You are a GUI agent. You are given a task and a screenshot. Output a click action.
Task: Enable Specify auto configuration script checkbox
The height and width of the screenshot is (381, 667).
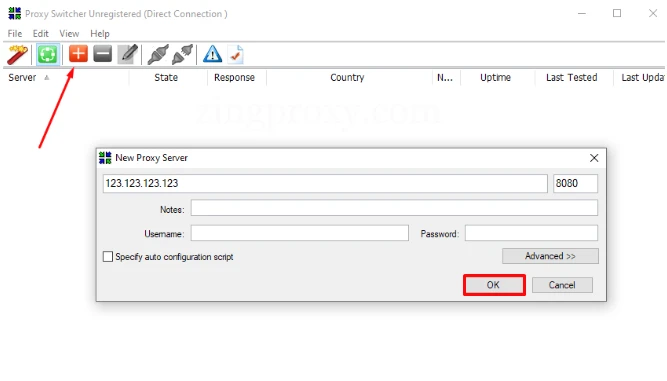pos(108,257)
